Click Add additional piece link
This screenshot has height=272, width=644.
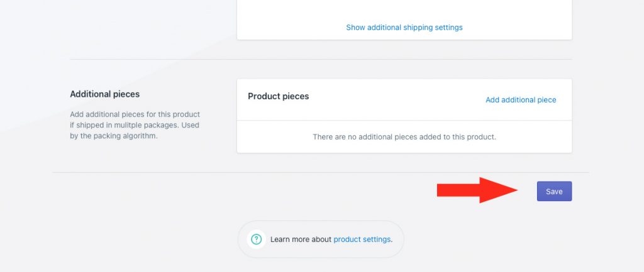(521, 100)
